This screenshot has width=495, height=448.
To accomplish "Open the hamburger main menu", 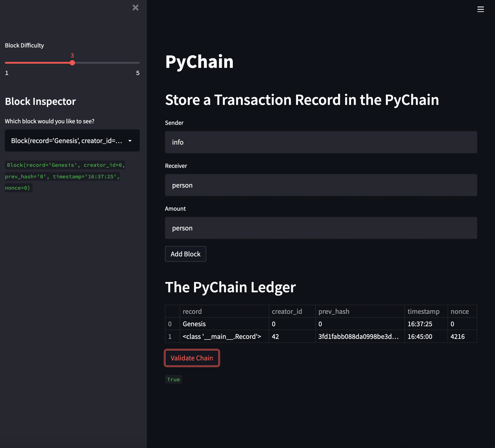I will (x=480, y=9).
